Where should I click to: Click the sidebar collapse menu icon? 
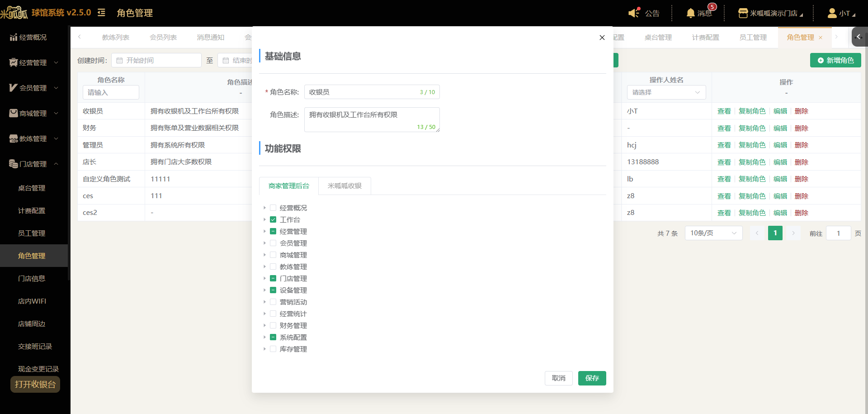tap(101, 13)
